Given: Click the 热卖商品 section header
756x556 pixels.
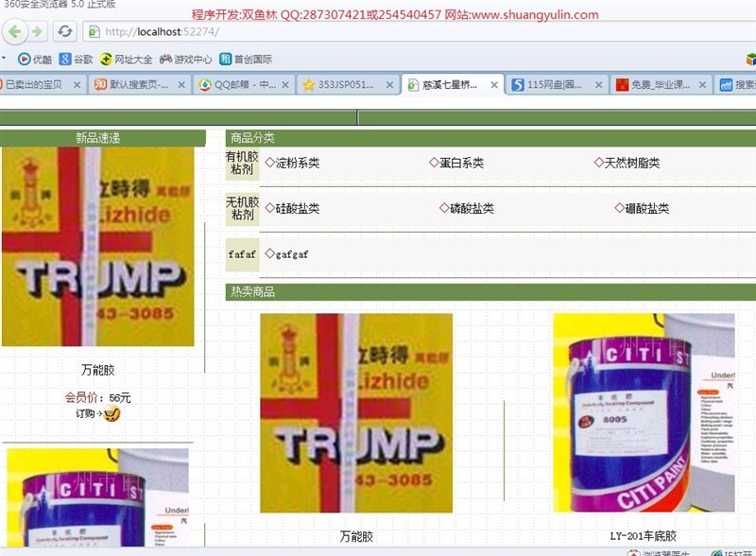Looking at the screenshot, I should 490,291.
